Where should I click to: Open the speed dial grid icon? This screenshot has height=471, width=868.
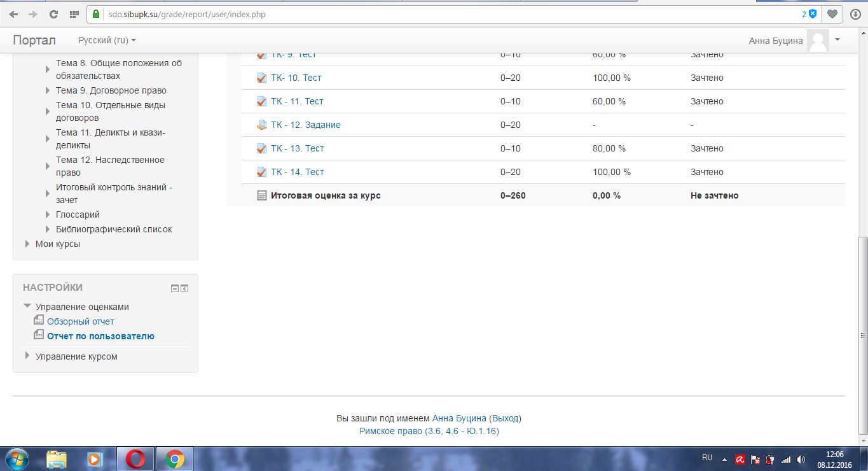[74, 14]
